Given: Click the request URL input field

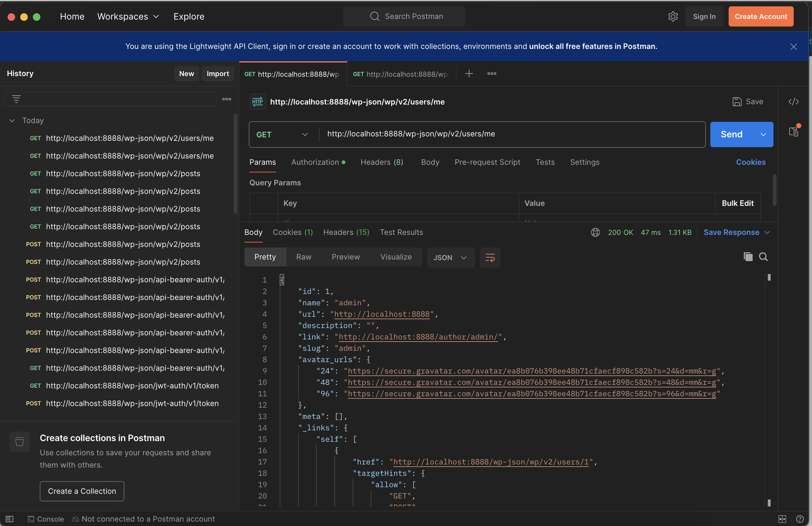Looking at the screenshot, I should [512, 134].
